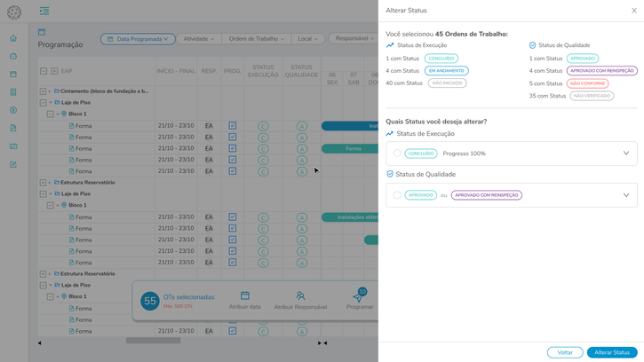Click the Alterar Status button

tap(612, 352)
